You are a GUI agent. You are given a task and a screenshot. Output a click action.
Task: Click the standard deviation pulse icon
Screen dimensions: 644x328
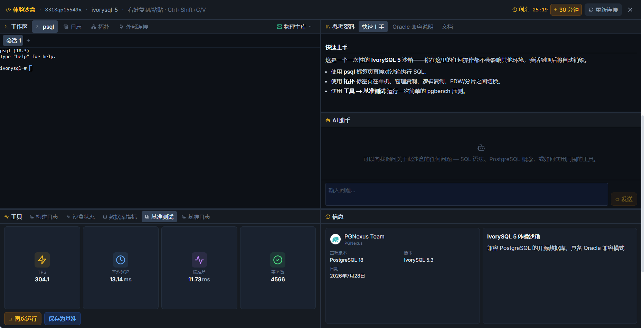coord(199,260)
